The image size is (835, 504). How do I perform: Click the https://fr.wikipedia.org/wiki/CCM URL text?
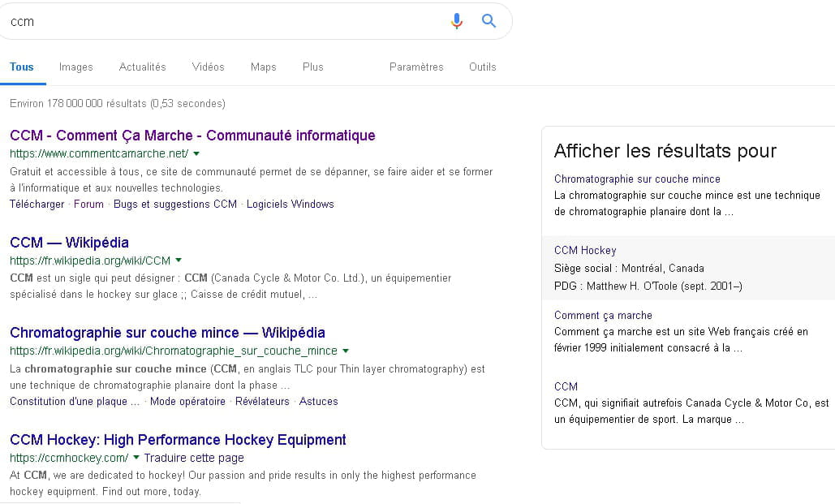[90, 261]
